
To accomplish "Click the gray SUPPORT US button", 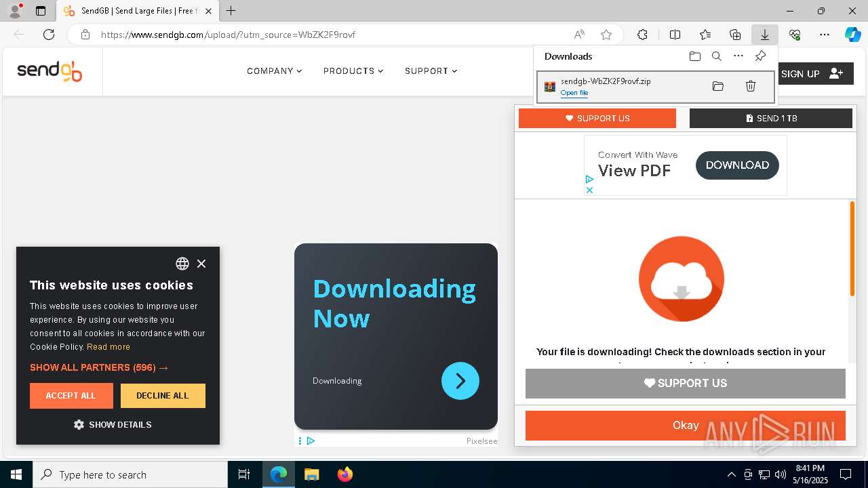I will point(686,384).
